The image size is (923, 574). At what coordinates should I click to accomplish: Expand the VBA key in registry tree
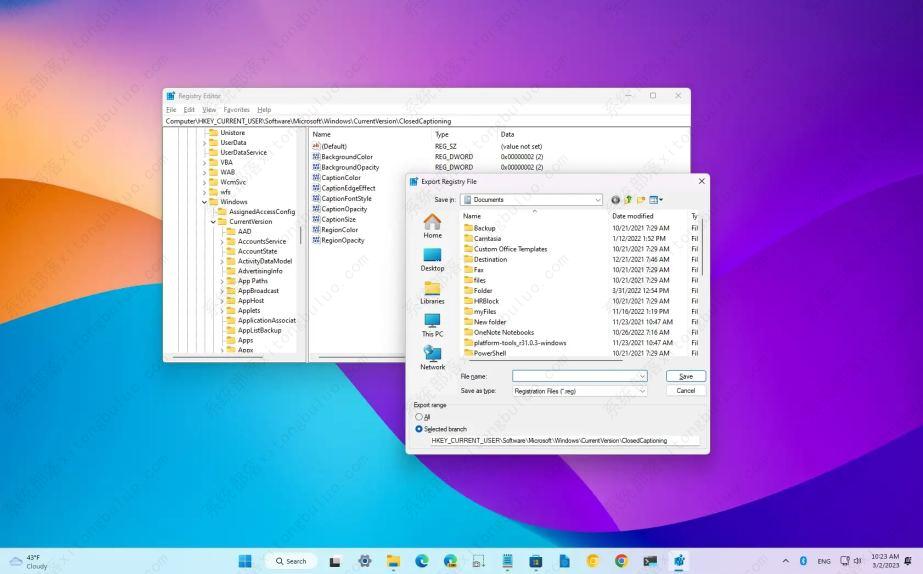click(204, 162)
